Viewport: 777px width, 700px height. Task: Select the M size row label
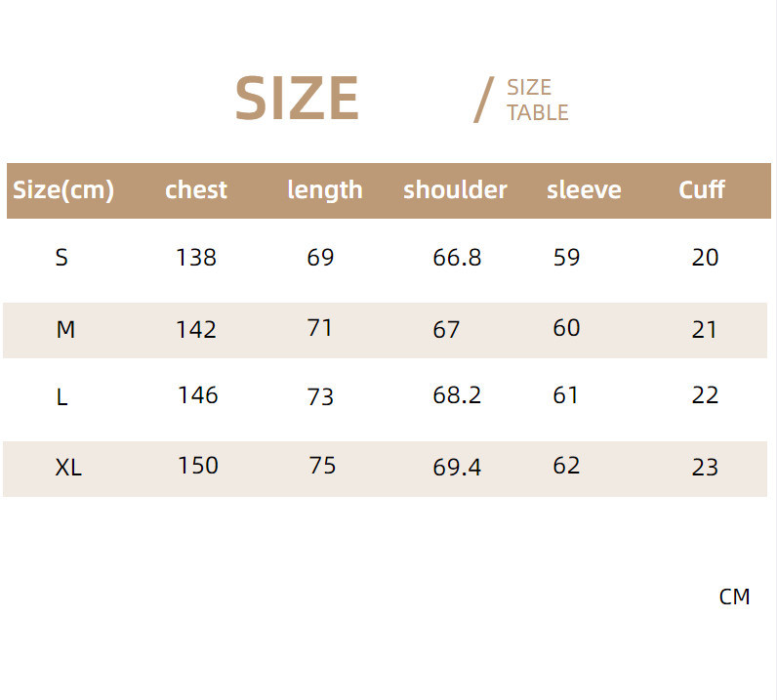pos(65,330)
